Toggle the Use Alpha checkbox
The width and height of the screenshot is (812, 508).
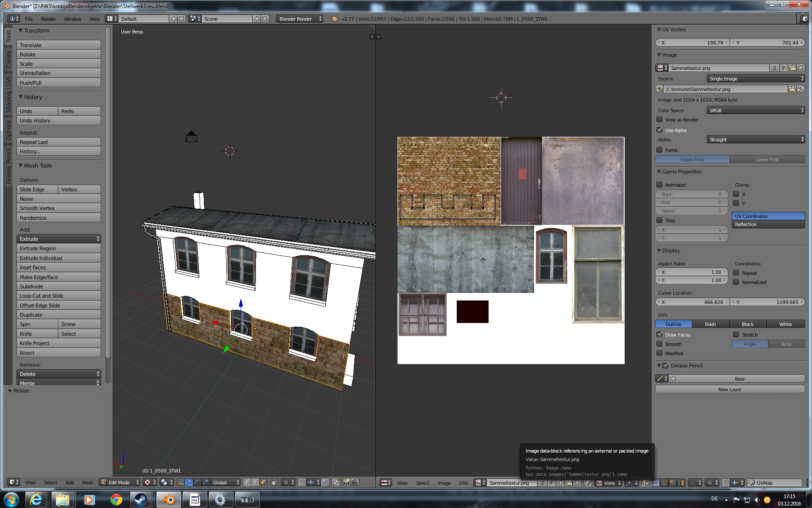(x=659, y=130)
